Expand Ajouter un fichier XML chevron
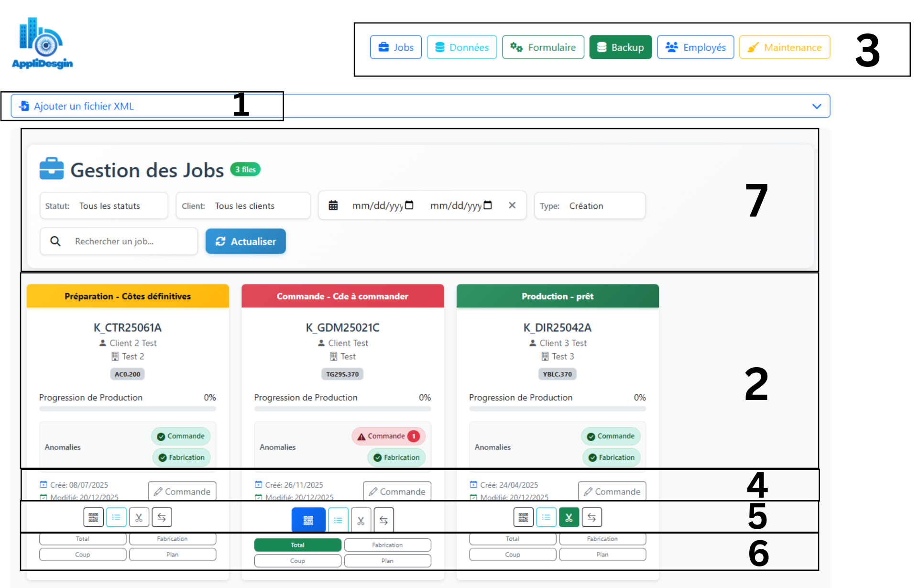Image resolution: width=919 pixels, height=588 pixels. point(816,106)
